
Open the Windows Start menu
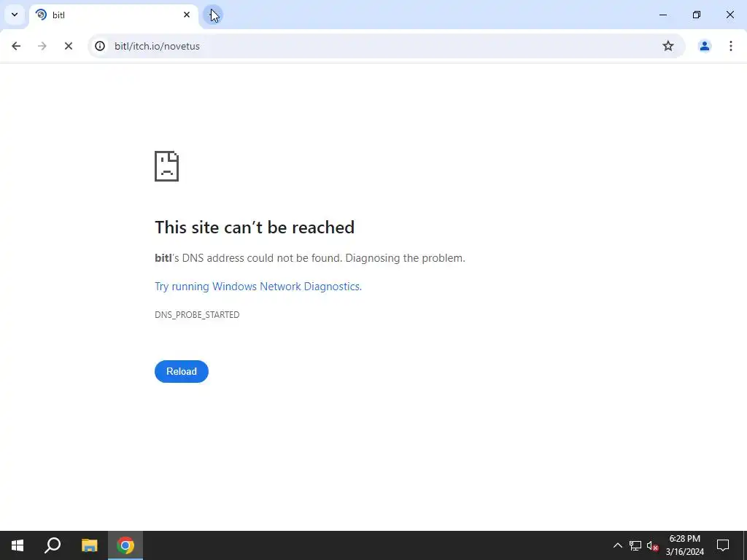tap(18, 545)
